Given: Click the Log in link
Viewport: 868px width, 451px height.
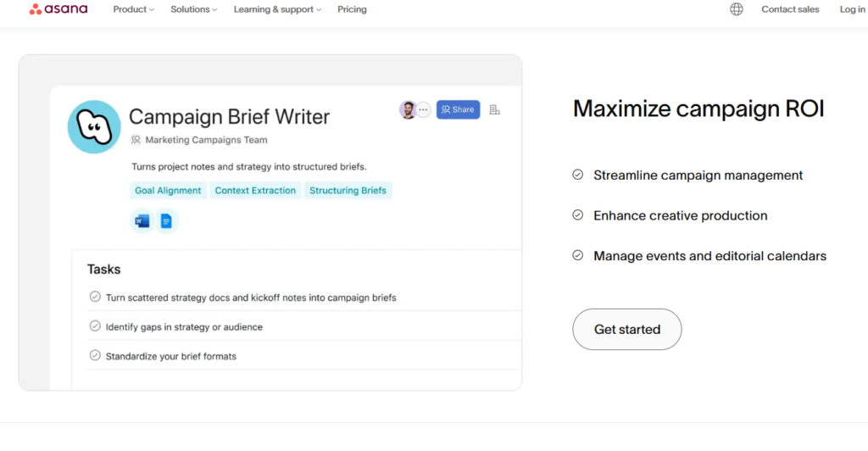Looking at the screenshot, I should [853, 9].
